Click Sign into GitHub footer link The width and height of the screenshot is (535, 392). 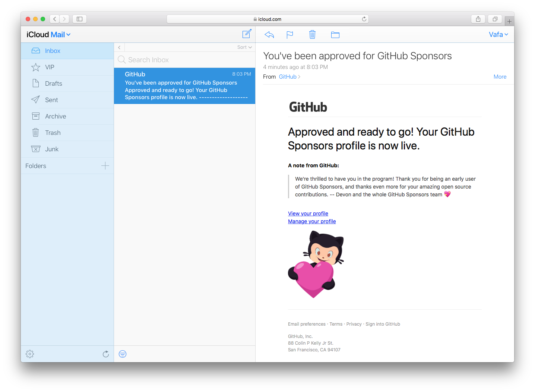383,324
